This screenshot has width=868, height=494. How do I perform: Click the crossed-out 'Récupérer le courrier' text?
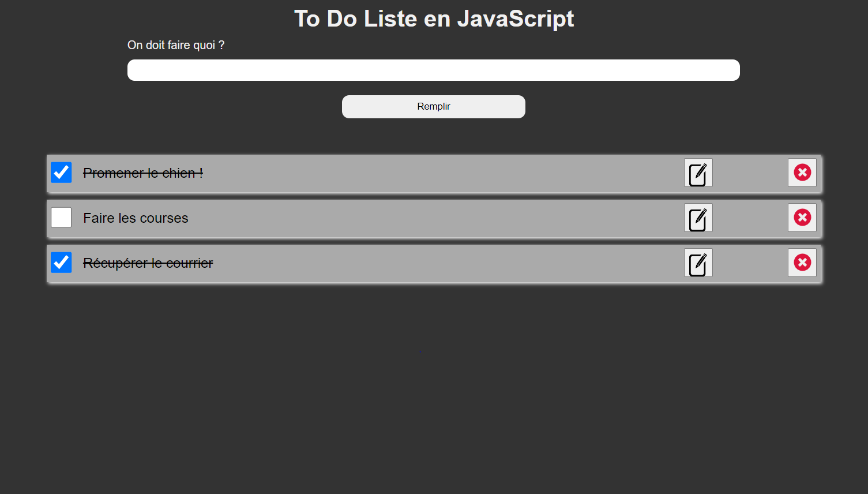click(x=148, y=263)
